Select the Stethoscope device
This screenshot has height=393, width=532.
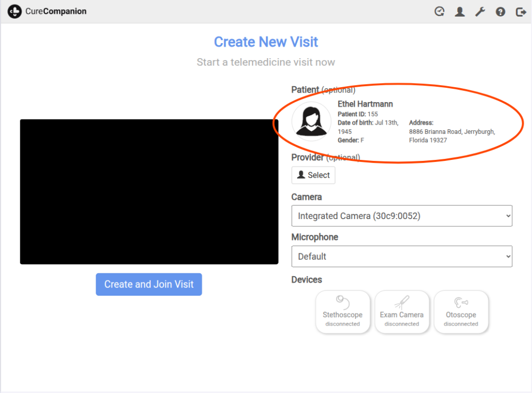pyautogui.click(x=342, y=311)
